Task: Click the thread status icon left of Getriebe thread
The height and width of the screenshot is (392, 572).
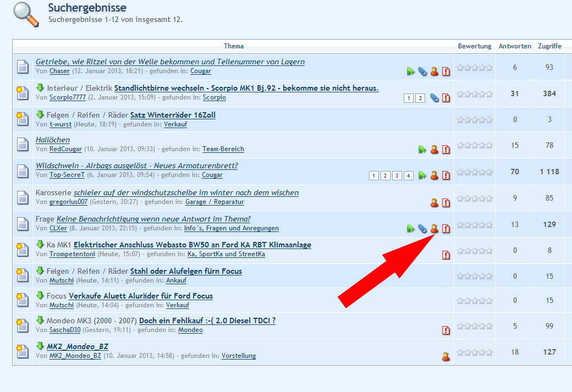Action: pyautogui.click(x=23, y=67)
